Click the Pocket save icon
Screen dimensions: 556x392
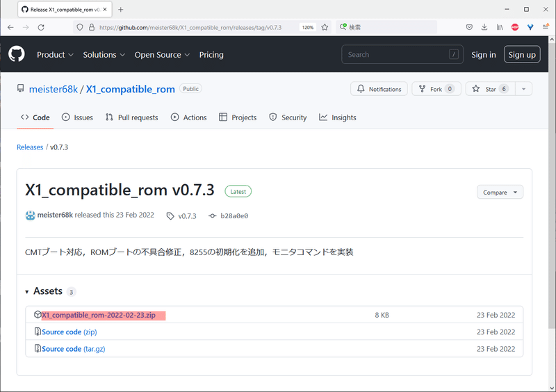pos(469,27)
